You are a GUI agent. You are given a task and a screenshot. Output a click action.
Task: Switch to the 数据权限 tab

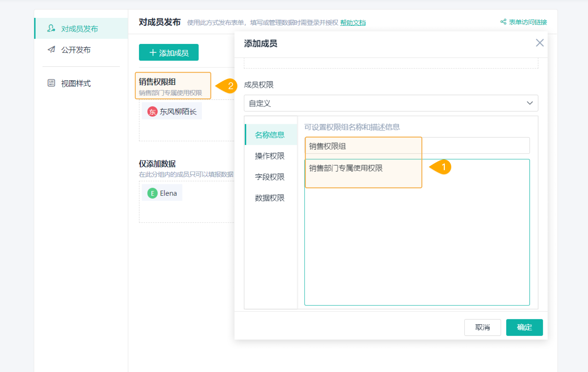coord(271,198)
